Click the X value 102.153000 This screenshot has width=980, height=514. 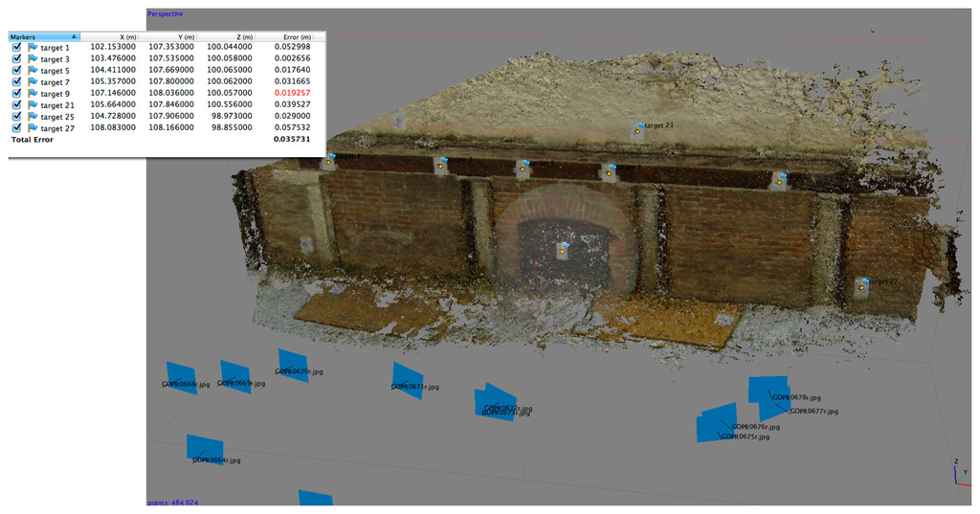[x=113, y=47]
